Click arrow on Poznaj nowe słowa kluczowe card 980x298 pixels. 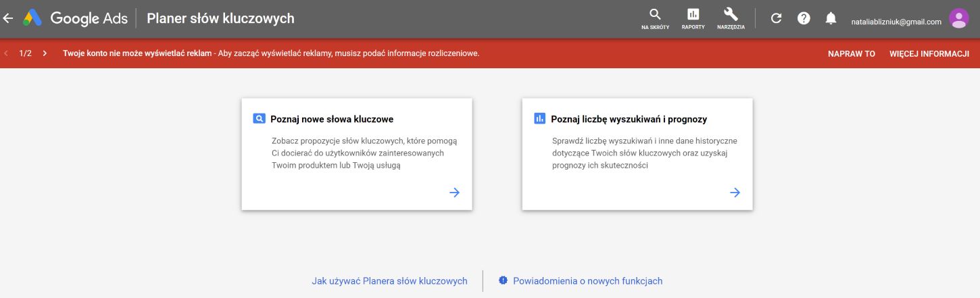[x=454, y=193]
